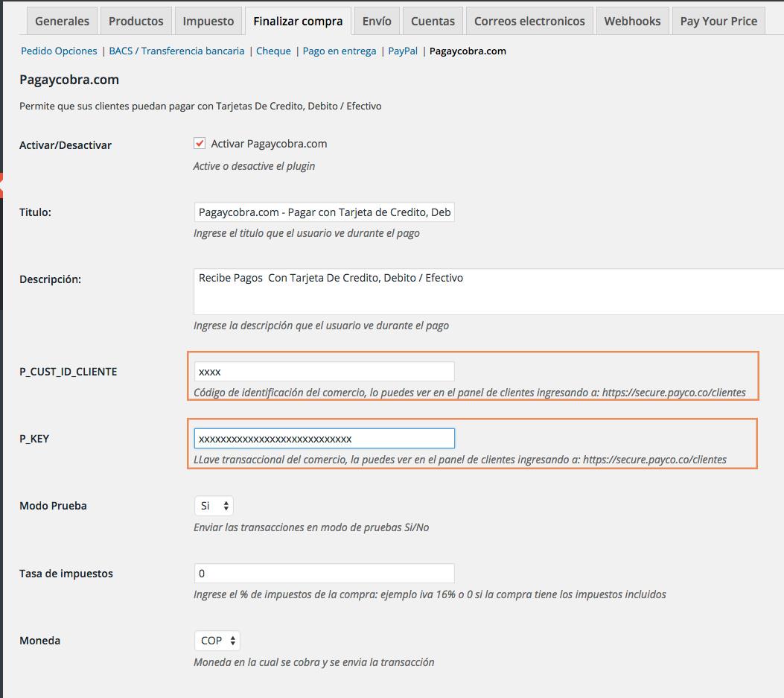Image resolution: width=784 pixels, height=698 pixels.
Task: Click 'Enviar las transacciones en modo de pruebas' text
Action: click(x=311, y=527)
